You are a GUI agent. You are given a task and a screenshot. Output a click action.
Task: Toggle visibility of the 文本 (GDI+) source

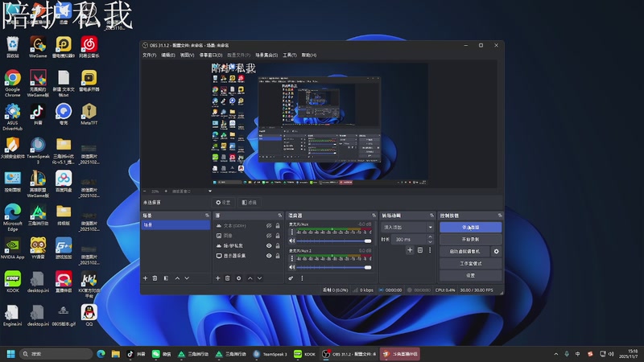269,226
